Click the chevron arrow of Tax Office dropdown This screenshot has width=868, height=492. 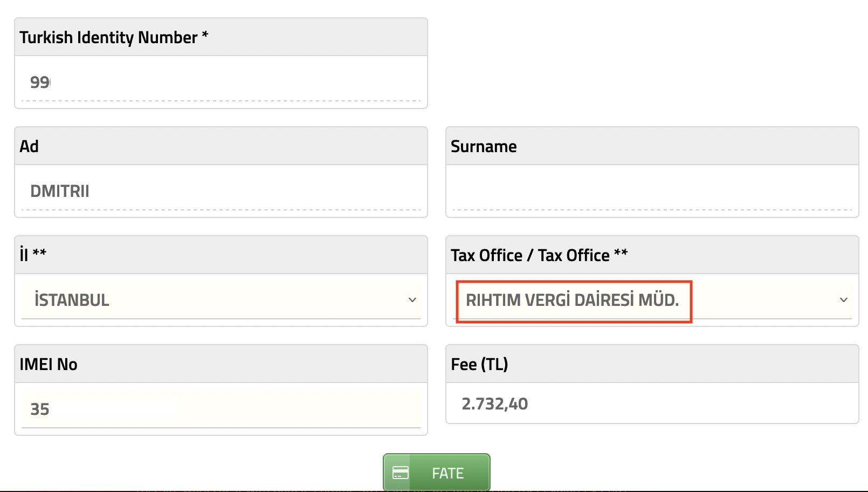(x=844, y=300)
